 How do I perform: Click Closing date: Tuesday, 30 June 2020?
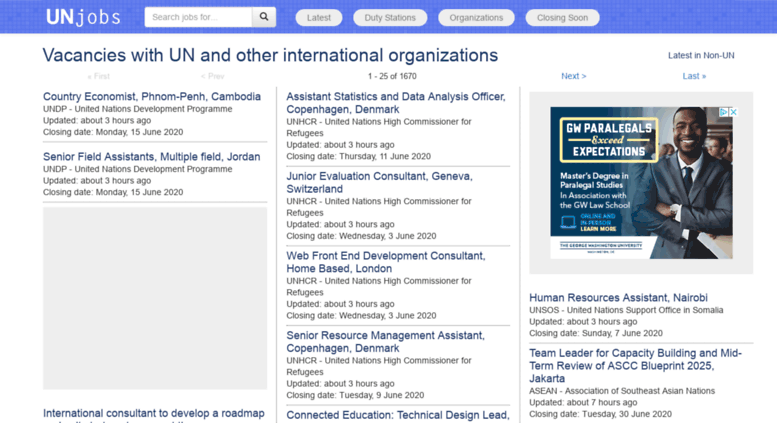600,414
